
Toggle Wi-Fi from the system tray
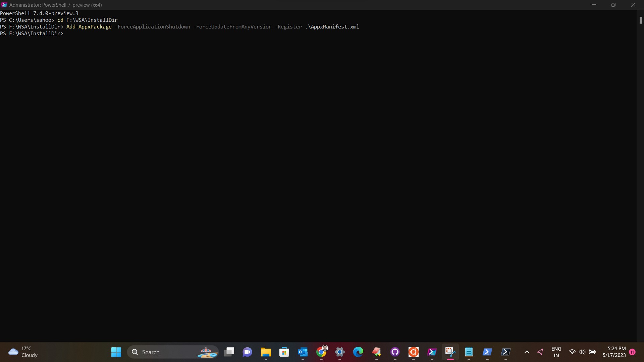point(573,352)
